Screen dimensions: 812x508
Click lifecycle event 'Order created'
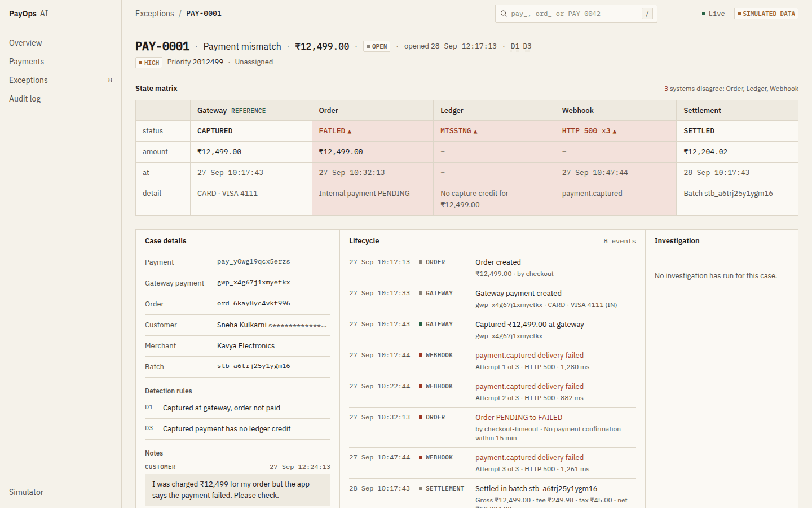(x=492, y=268)
